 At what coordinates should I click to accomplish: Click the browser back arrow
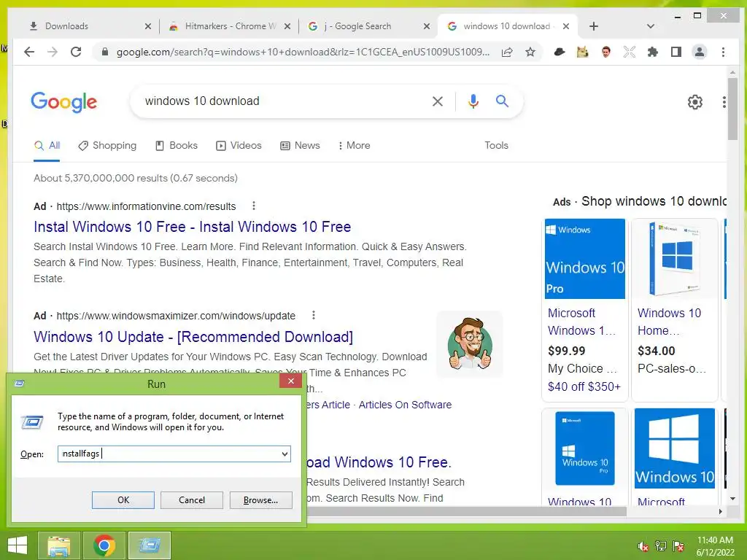(29, 52)
